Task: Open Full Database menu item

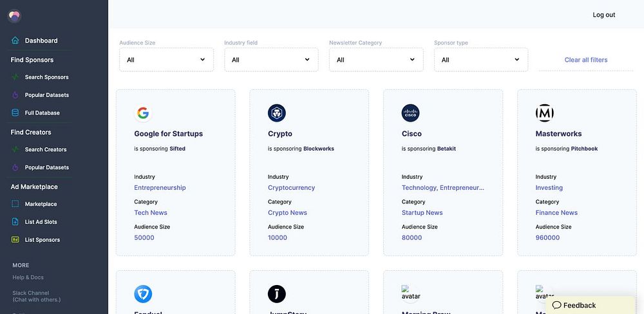Action: point(42,113)
